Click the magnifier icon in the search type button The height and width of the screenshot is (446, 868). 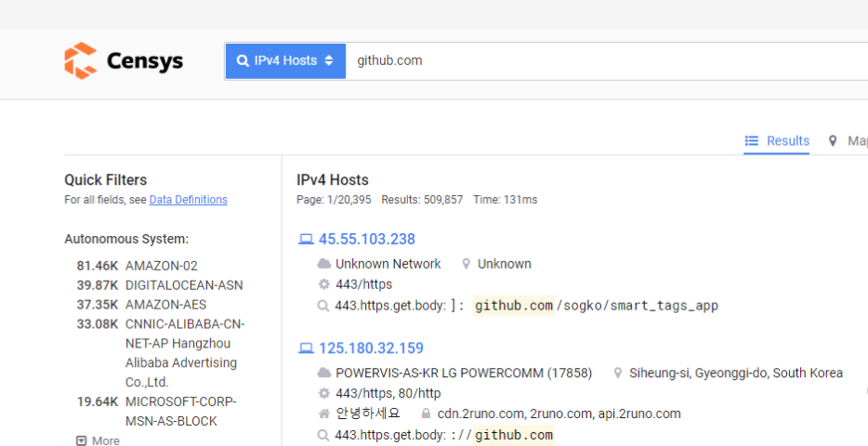click(243, 61)
